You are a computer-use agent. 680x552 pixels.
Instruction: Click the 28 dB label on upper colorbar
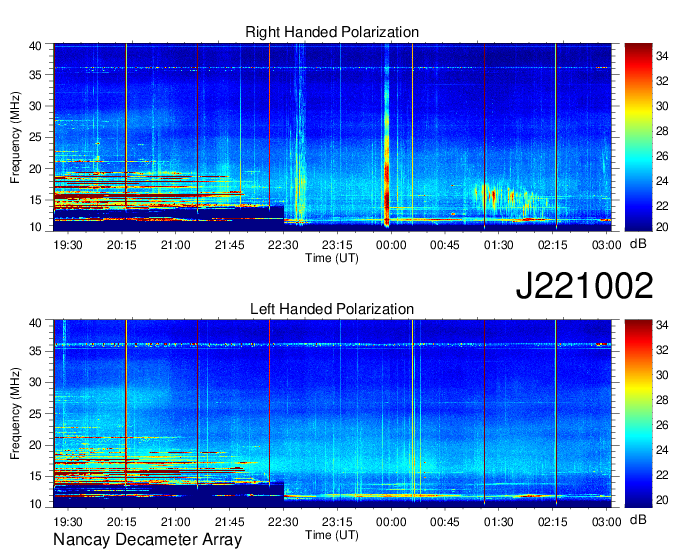pyautogui.click(x=662, y=131)
